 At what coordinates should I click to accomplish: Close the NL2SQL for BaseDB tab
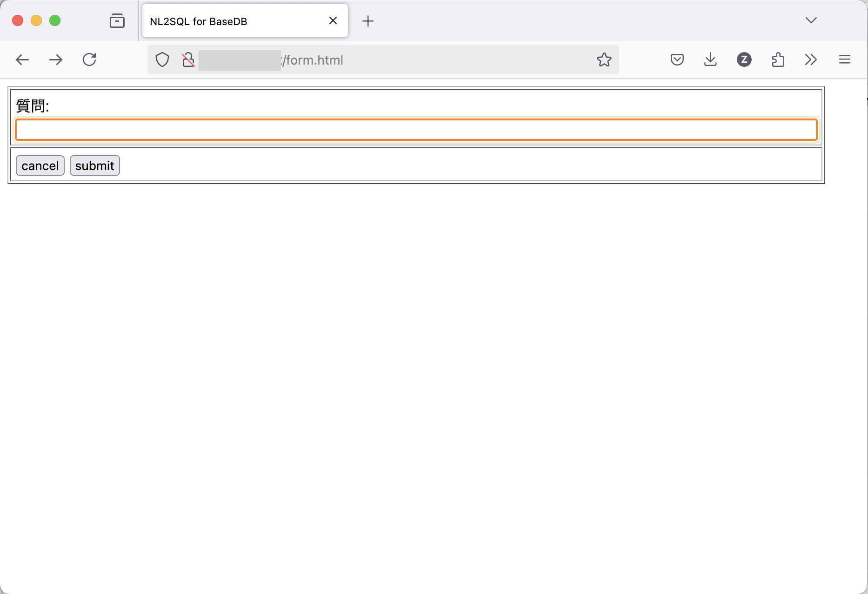click(x=333, y=20)
